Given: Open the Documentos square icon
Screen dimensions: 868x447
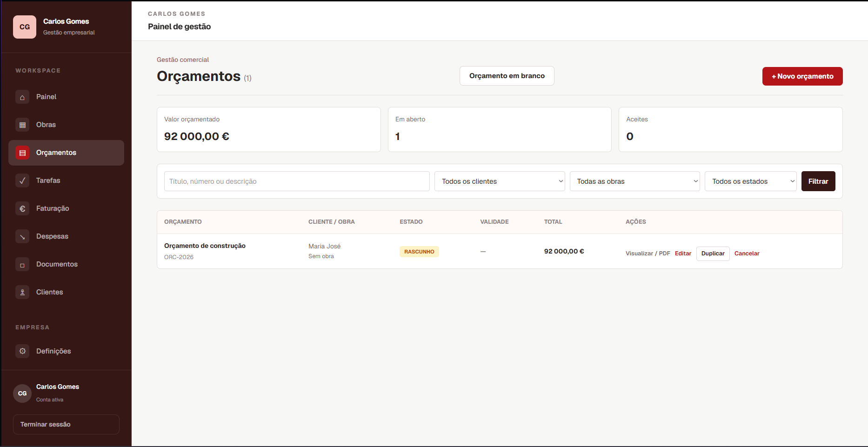Looking at the screenshot, I should point(22,264).
